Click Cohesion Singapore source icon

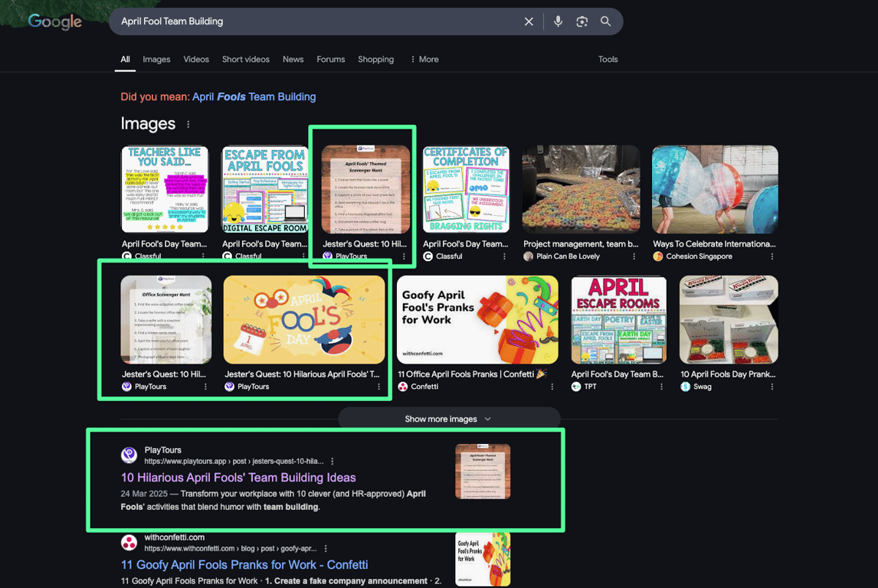658,256
